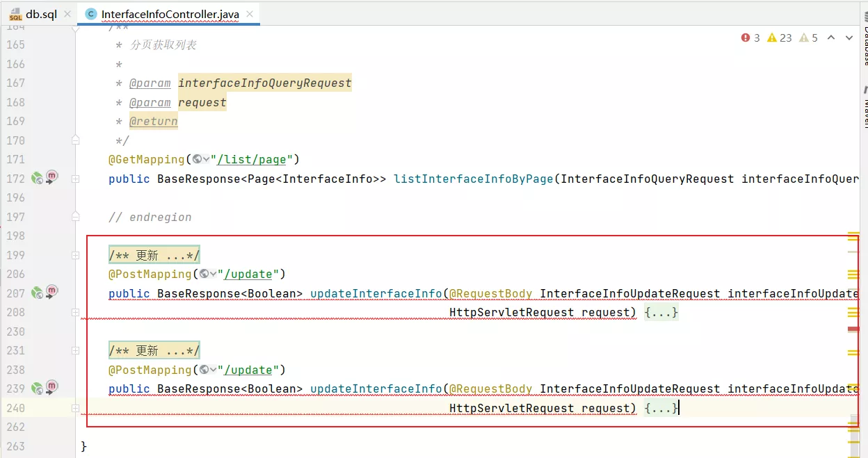The width and height of the screenshot is (868, 458).
Task: Close the InterfaceInfoController.java tab
Action: (x=250, y=15)
